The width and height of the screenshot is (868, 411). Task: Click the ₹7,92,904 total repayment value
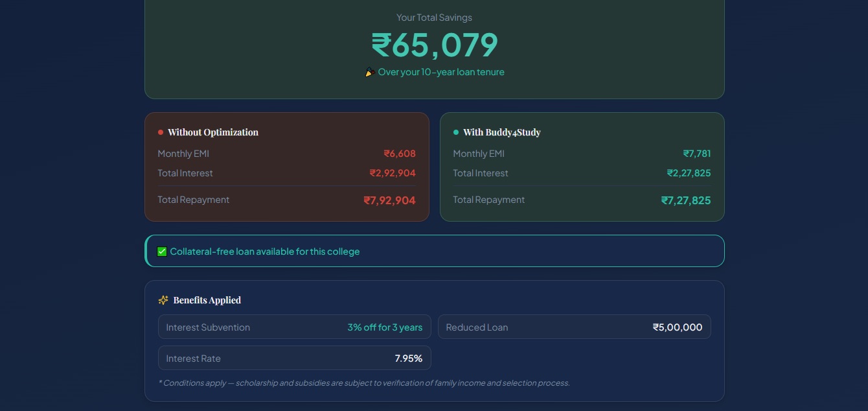pyautogui.click(x=389, y=200)
